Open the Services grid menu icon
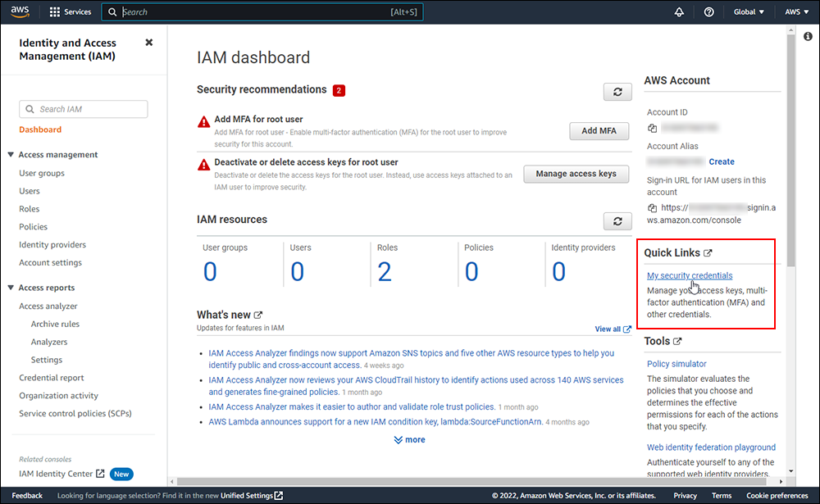The height and width of the screenshot is (504, 820). 54,11
